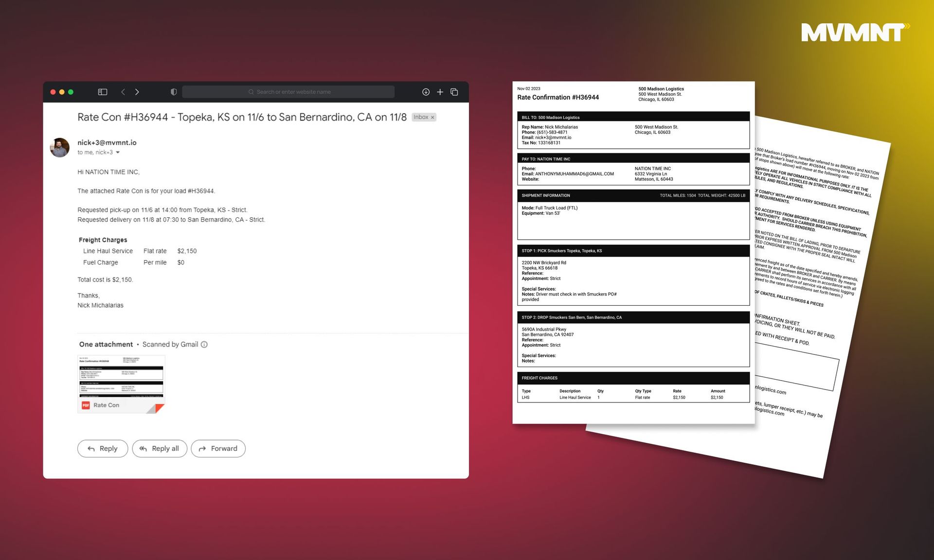The width and height of the screenshot is (934, 560).
Task: Go back with the left chevron
Action: pos(123,92)
